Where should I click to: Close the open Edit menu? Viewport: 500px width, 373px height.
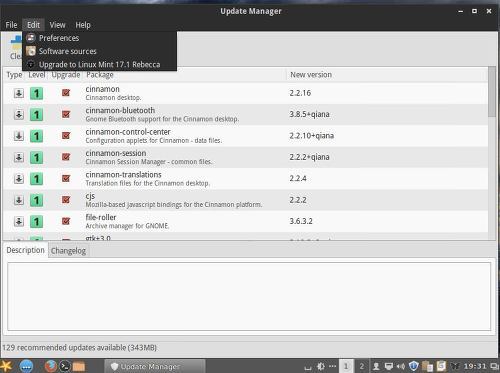click(33, 25)
